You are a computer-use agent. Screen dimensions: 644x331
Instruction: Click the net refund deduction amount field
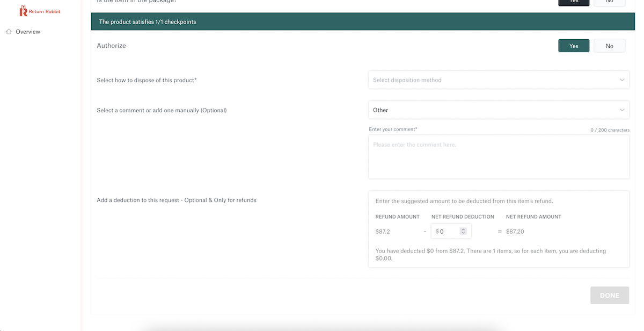click(451, 231)
